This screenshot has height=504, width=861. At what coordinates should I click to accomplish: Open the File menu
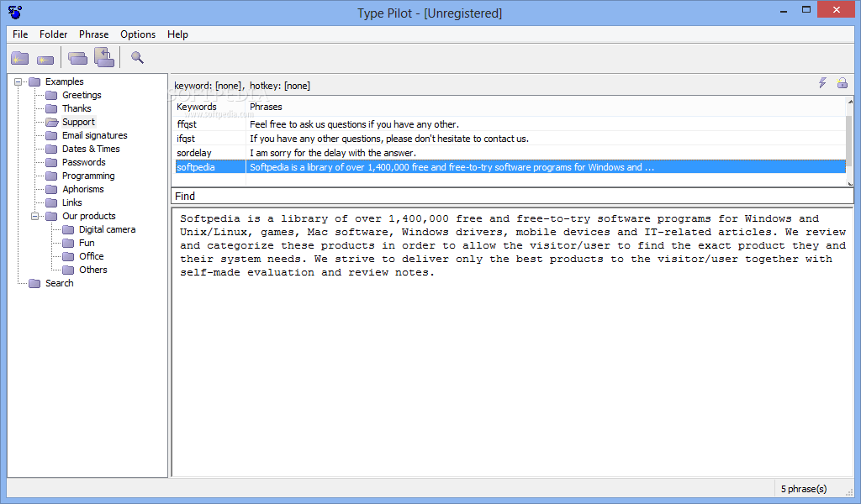[x=20, y=34]
